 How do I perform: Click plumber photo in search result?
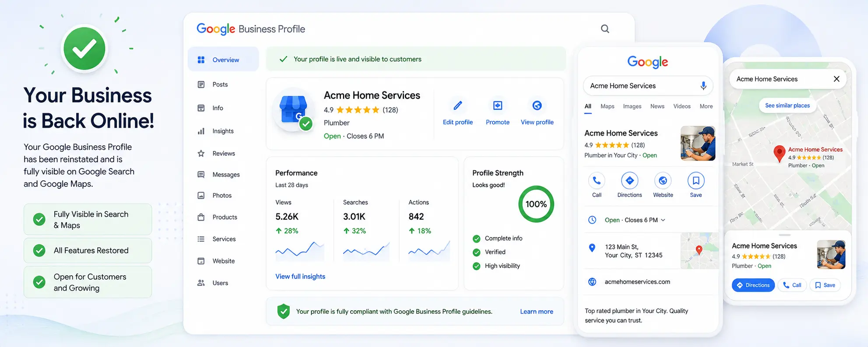coord(698,143)
